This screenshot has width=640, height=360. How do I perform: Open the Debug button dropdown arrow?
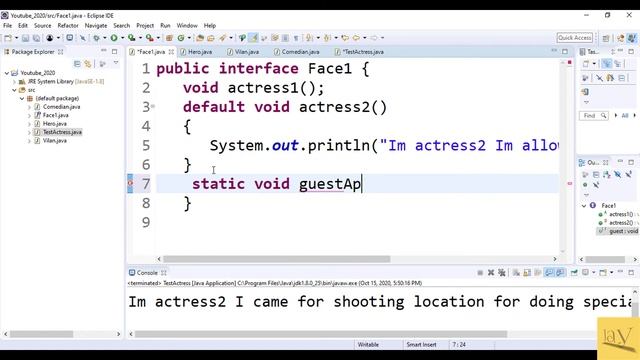coord(104,38)
